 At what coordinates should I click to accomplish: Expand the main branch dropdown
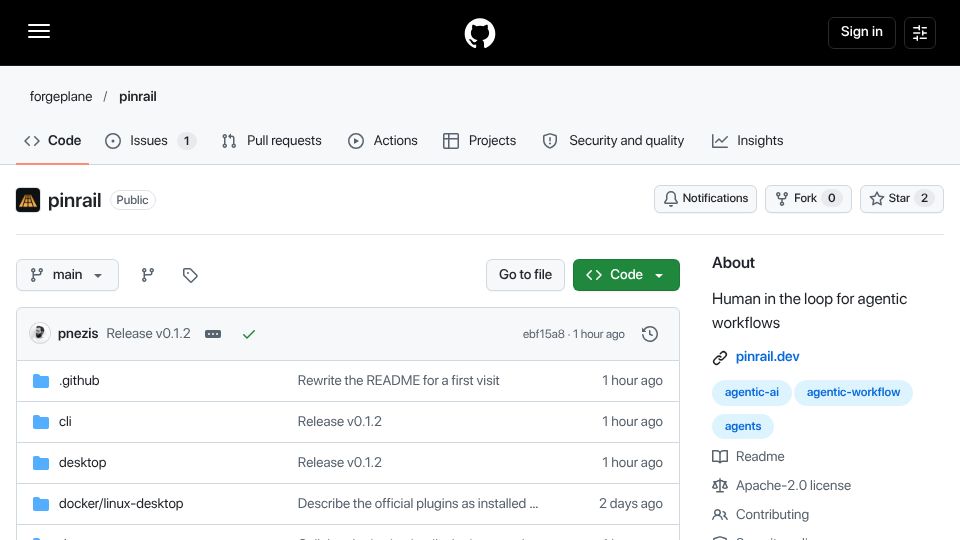tap(67, 275)
